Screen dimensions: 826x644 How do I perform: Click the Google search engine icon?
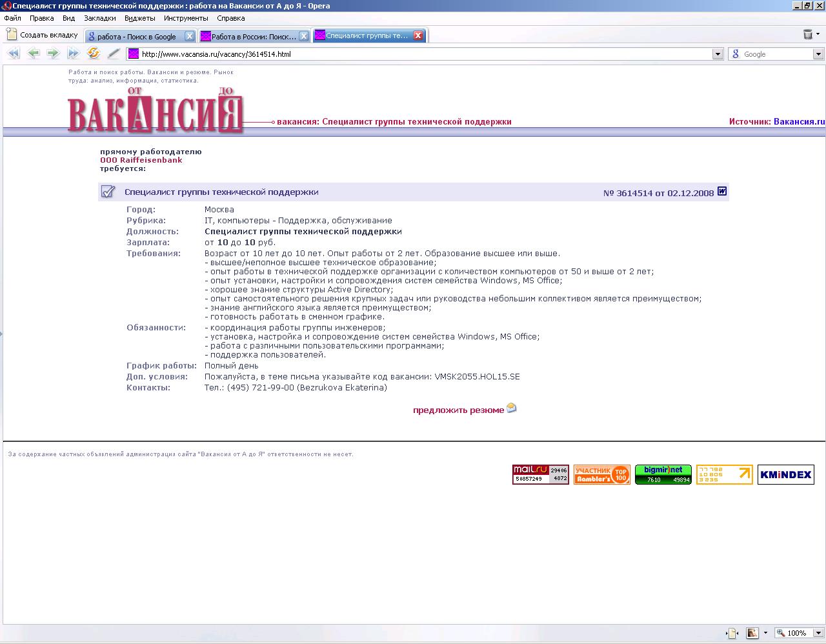tap(736, 54)
